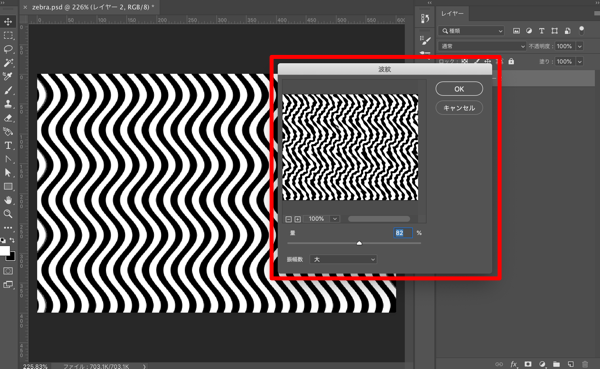
Task: Zoom in the filter preview
Action: click(x=297, y=219)
